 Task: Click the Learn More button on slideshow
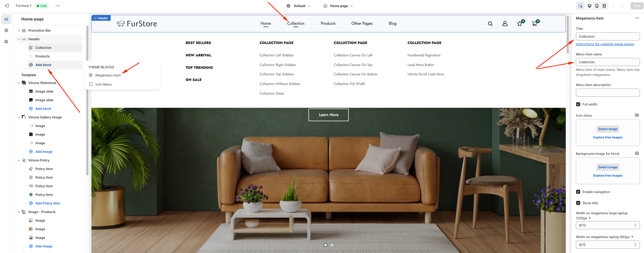328,115
